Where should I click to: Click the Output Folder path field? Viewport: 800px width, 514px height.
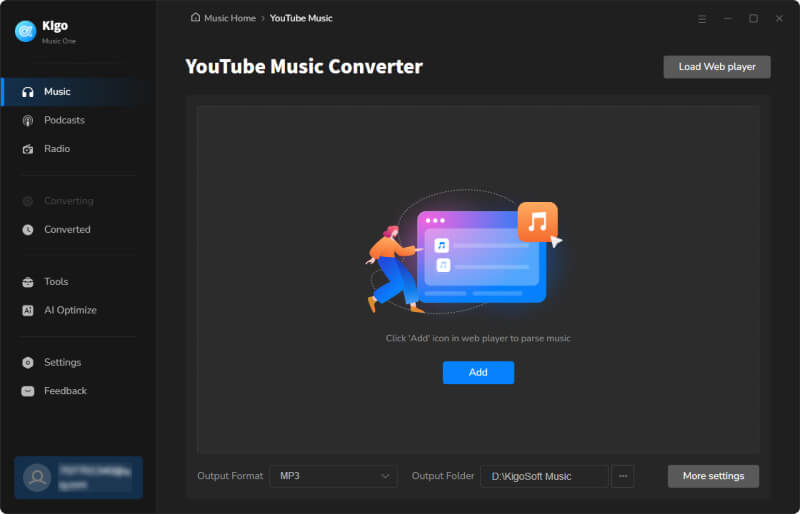pos(544,476)
